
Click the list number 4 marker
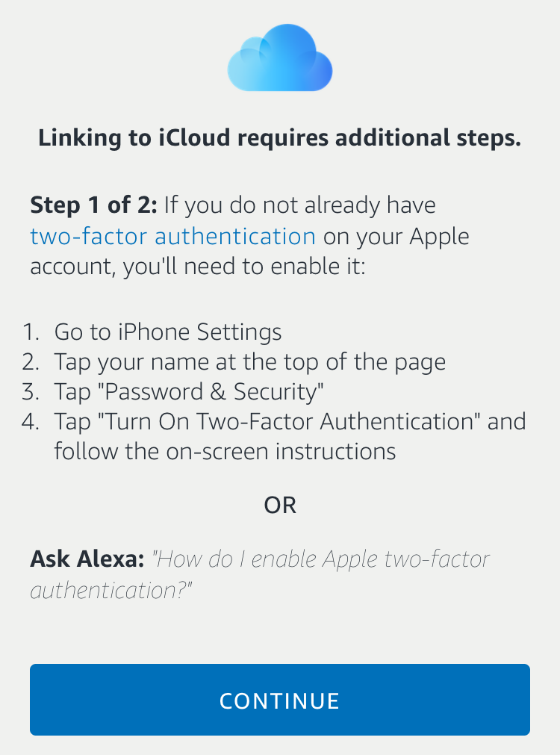coord(31,422)
